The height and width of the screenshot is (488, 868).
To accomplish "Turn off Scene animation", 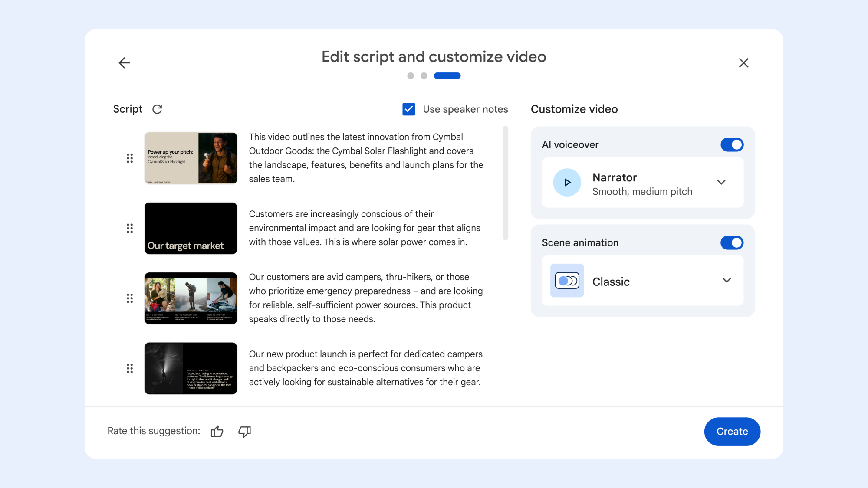I will coord(732,242).
